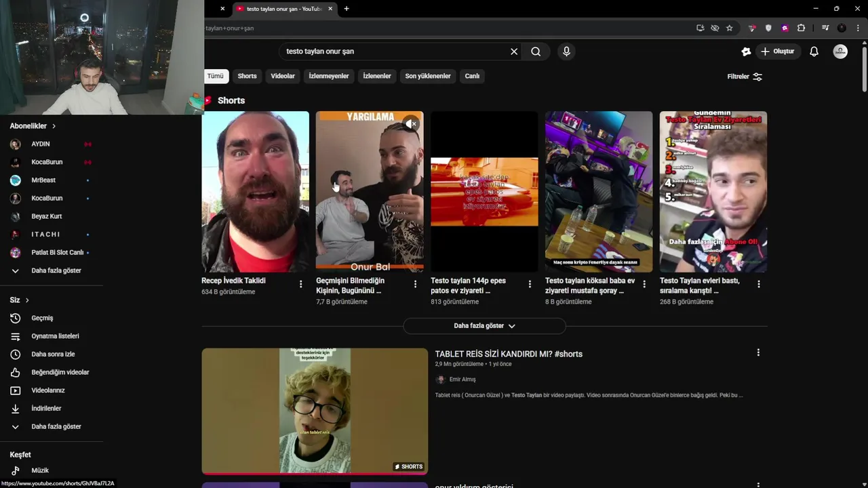This screenshot has height=488, width=868.
Task: Start voice search with the microphone icon
Action: tap(566, 52)
